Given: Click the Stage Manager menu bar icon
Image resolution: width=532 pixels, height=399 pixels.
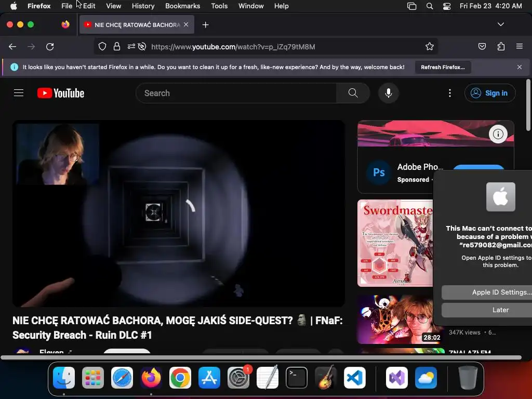Looking at the screenshot, I should pyautogui.click(x=411, y=6).
